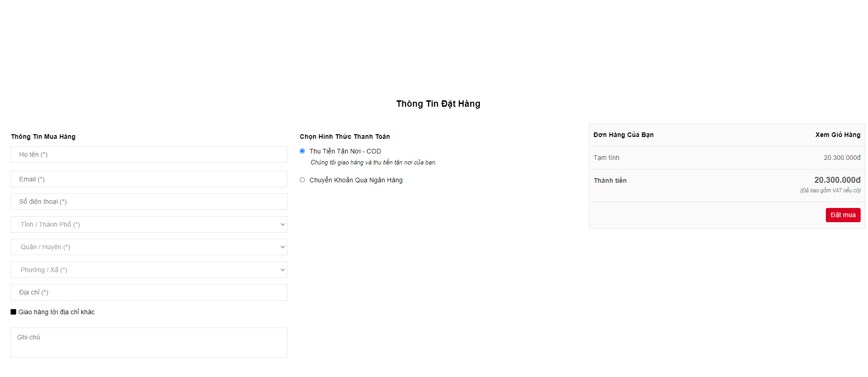The width and height of the screenshot is (868, 377).
Task: Open the Xem Giỏ Hàng link
Action: 837,135
